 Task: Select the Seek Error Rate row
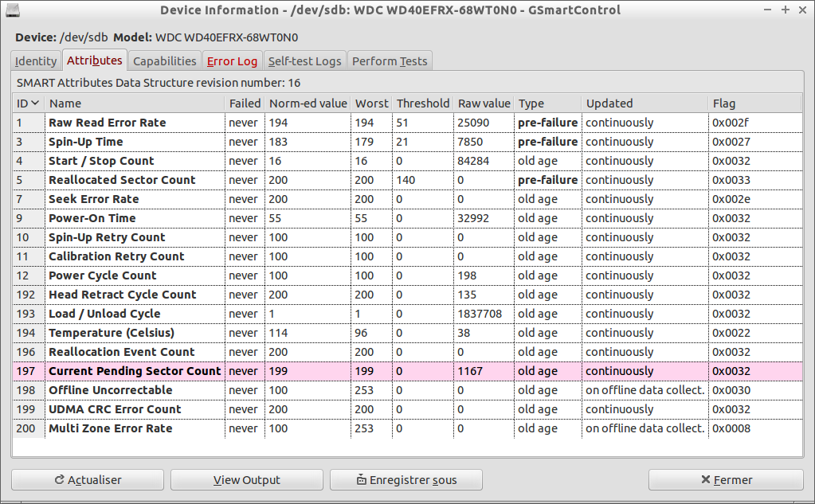(408, 199)
